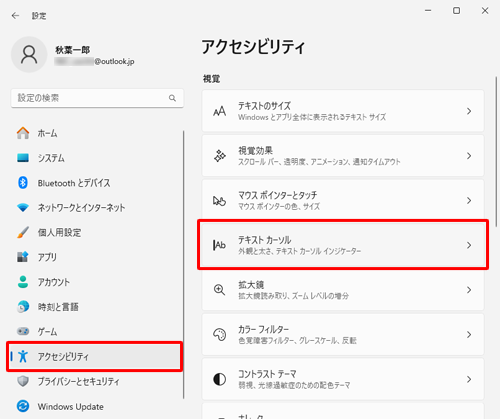500x419 pixels.
Task: Click the 個人用設定 paintbrush icon
Action: (x=23, y=232)
